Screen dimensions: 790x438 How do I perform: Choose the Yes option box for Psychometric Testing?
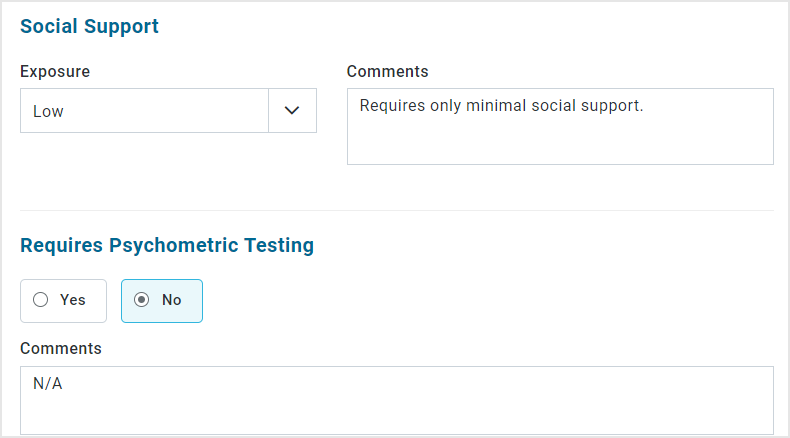[x=63, y=301]
